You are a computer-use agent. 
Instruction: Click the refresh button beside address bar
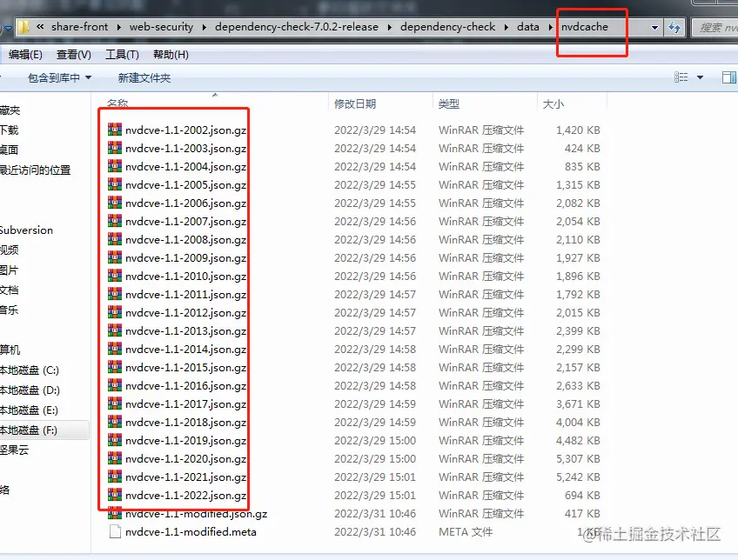pyautogui.click(x=674, y=27)
